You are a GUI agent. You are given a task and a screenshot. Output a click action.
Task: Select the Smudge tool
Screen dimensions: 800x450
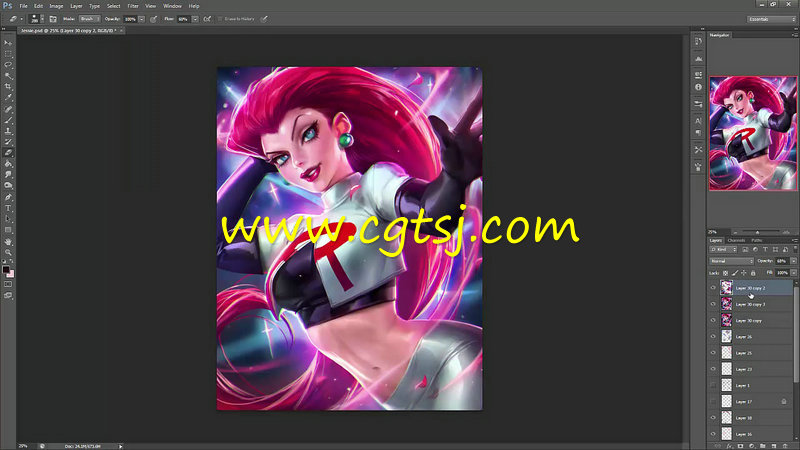click(x=8, y=174)
